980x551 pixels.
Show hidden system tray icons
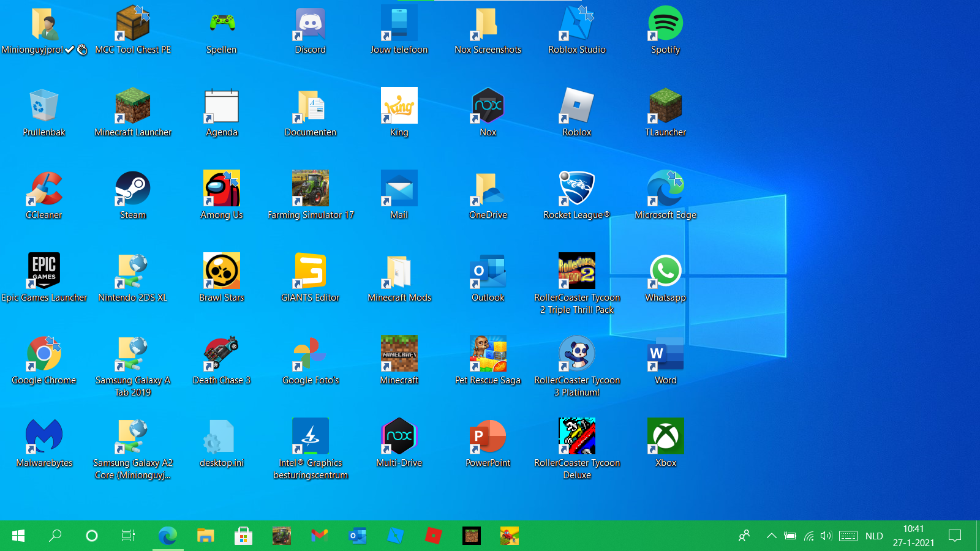click(x=772, y=536)
